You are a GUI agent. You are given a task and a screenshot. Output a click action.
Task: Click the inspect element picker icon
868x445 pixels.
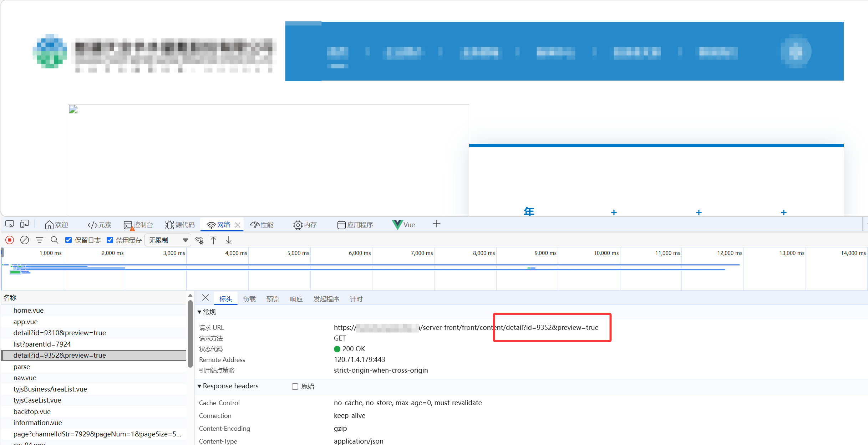pos(10,224)
